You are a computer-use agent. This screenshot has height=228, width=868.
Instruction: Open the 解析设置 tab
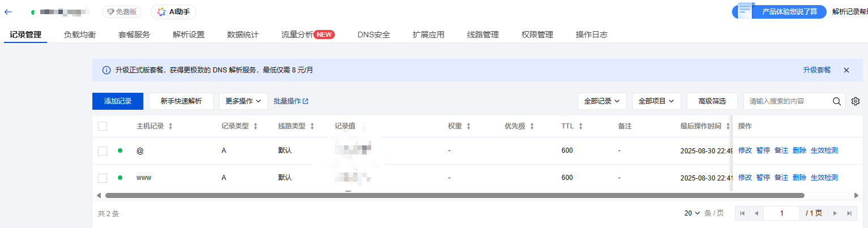pyautogui.click(x=189, y=35)
